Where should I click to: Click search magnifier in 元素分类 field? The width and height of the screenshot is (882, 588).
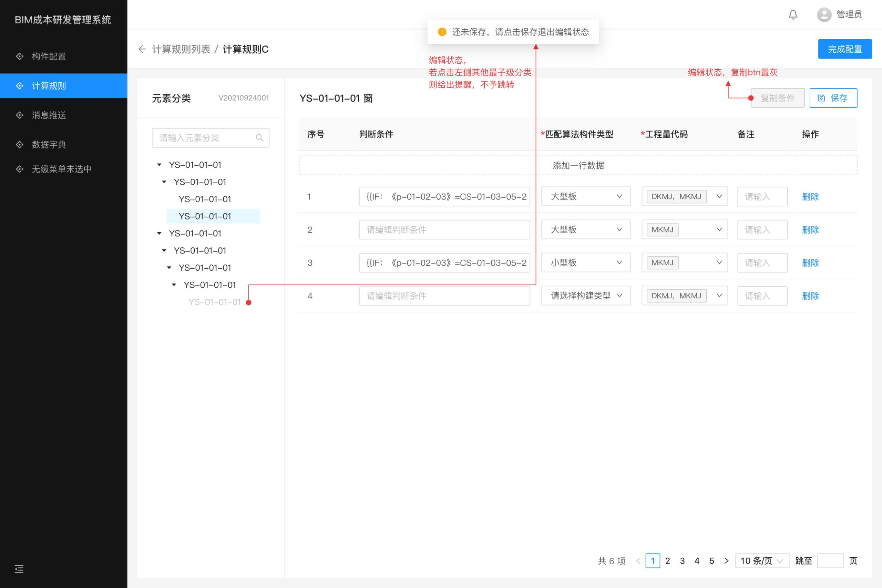pos(259,138)
